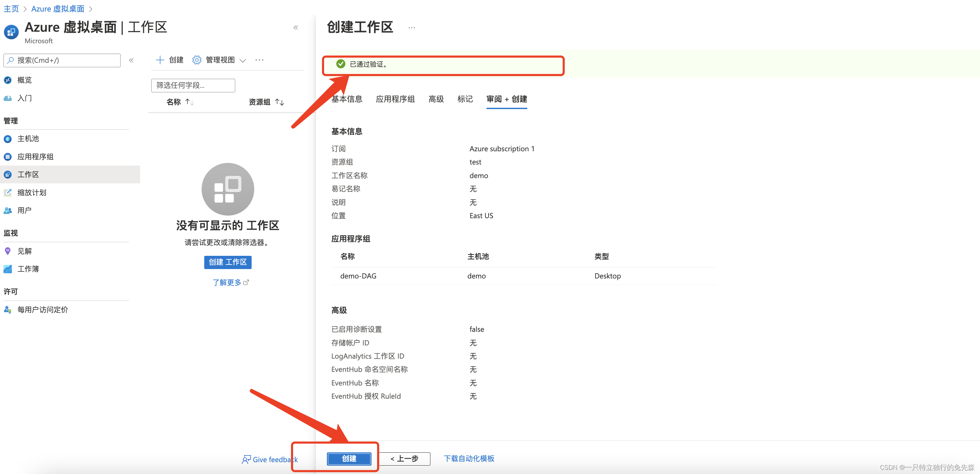
Task: Click the Users (用户) sidebar icon
Action: [8, 211]
